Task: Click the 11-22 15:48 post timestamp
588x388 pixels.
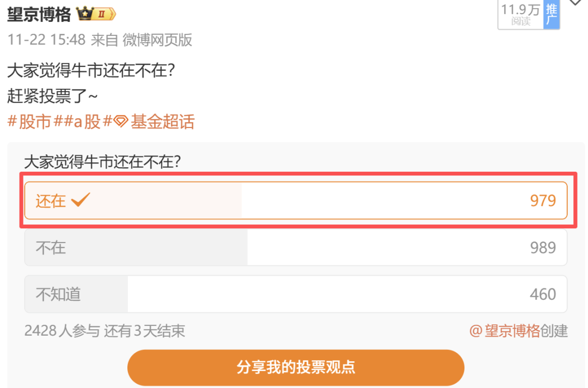Action: click(x=46, y=40)
